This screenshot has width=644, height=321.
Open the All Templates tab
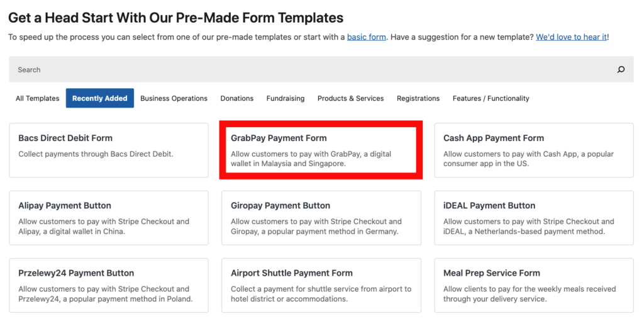38,98
